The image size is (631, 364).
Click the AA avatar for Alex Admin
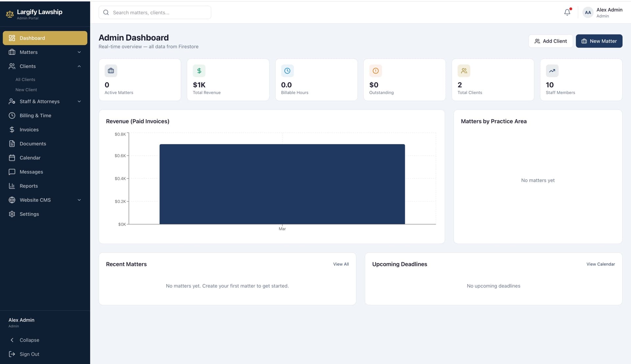point(588,12)
